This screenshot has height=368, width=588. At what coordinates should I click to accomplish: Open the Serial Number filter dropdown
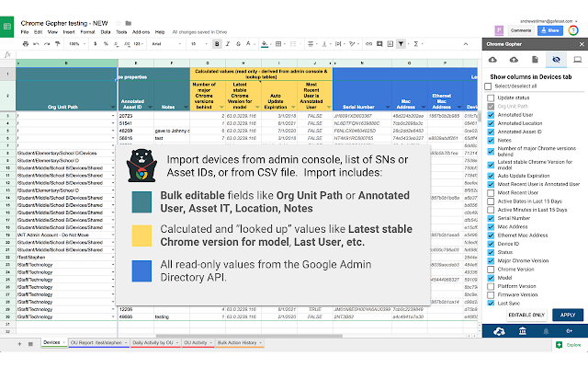tap(388, 107)
